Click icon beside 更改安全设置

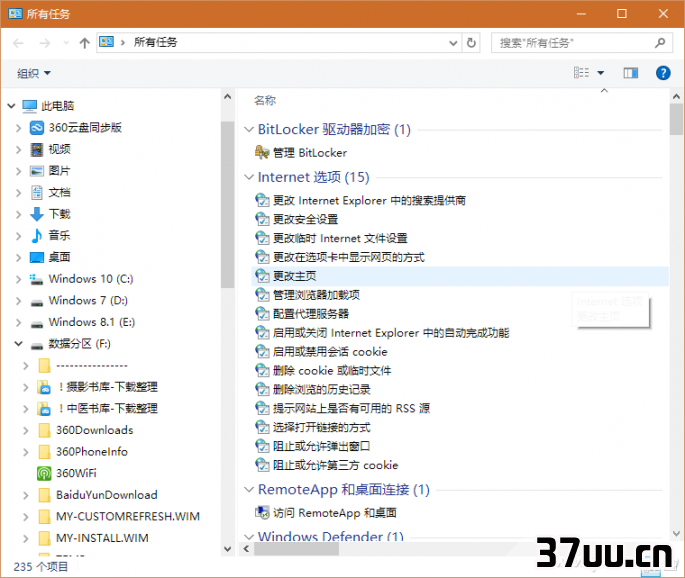tap(262, 219)
